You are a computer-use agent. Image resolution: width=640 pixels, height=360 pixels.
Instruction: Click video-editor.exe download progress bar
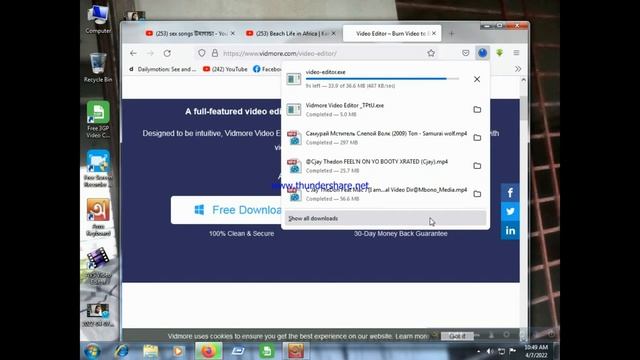click(x=382, y=78)
